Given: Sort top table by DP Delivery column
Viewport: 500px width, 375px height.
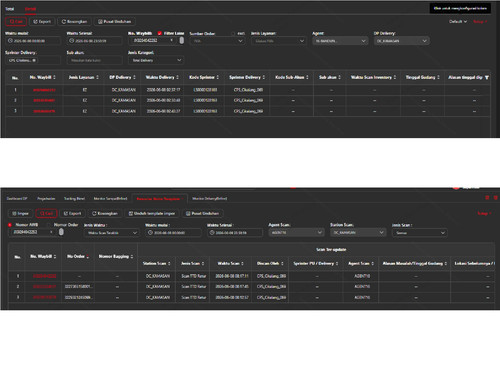Looking at the screenshot, I should tap(134, 77).
